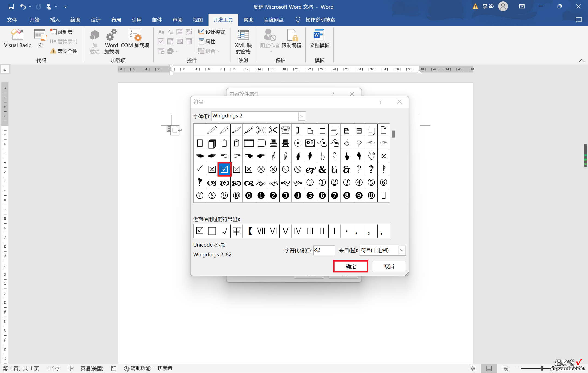Image resolution: width=588 pixels, height=373 pixels.
Task: Open COM Add-ins (COM 加载项)
Action: tap(135, 39)
